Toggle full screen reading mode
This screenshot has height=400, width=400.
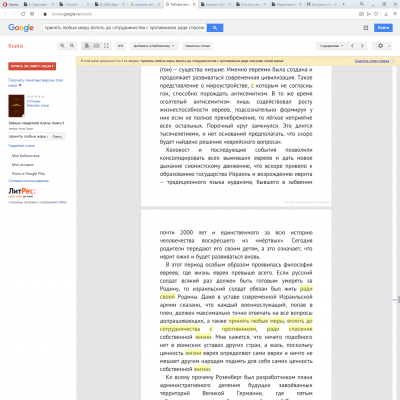click(106, 46)
